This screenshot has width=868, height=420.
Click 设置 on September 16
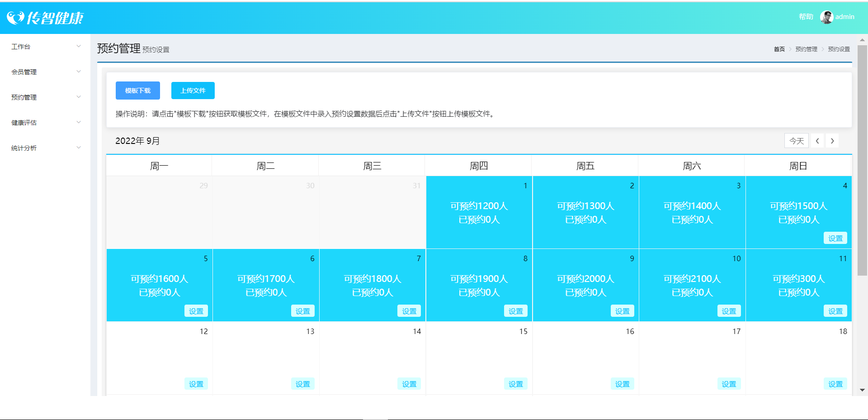(x=623, y=384)
